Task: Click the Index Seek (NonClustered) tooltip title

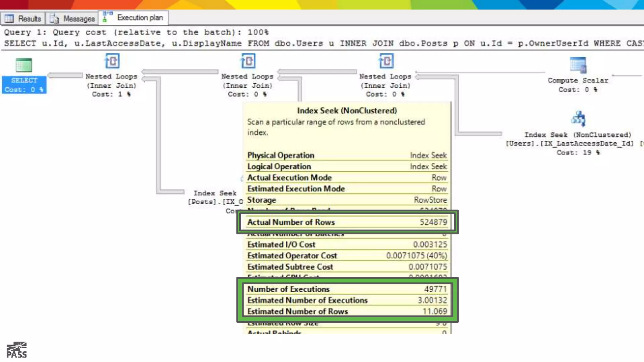Action: click(x=347, y=111)
